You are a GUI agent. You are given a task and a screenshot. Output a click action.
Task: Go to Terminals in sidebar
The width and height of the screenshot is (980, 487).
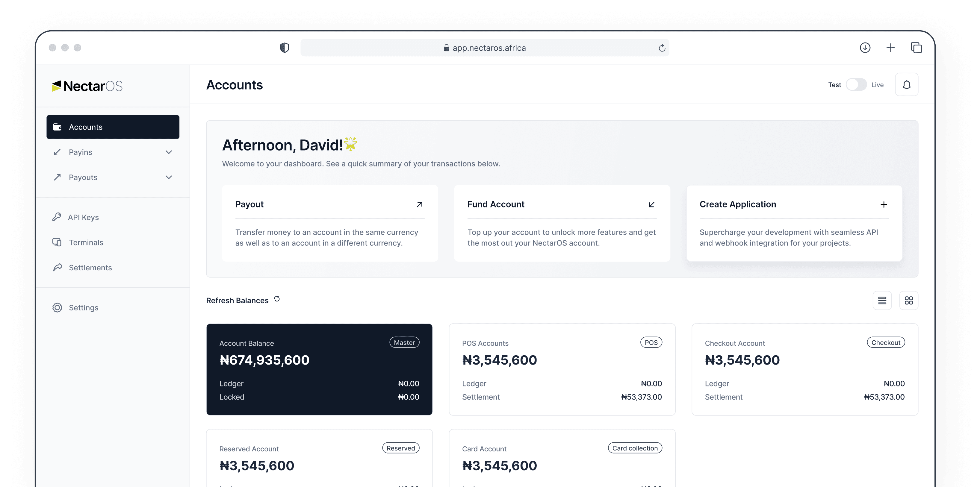pos(86,242)
